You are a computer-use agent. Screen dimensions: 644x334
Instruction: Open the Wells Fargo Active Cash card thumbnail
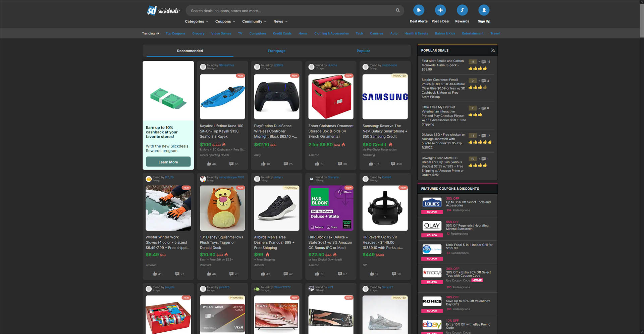point(222,315)
